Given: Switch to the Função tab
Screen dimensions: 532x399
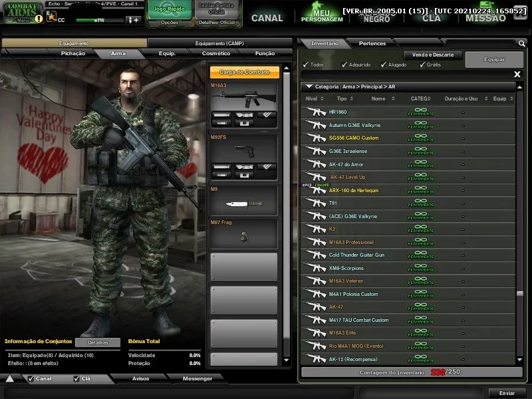Looking at the screenshot, I should pos(265,53).
